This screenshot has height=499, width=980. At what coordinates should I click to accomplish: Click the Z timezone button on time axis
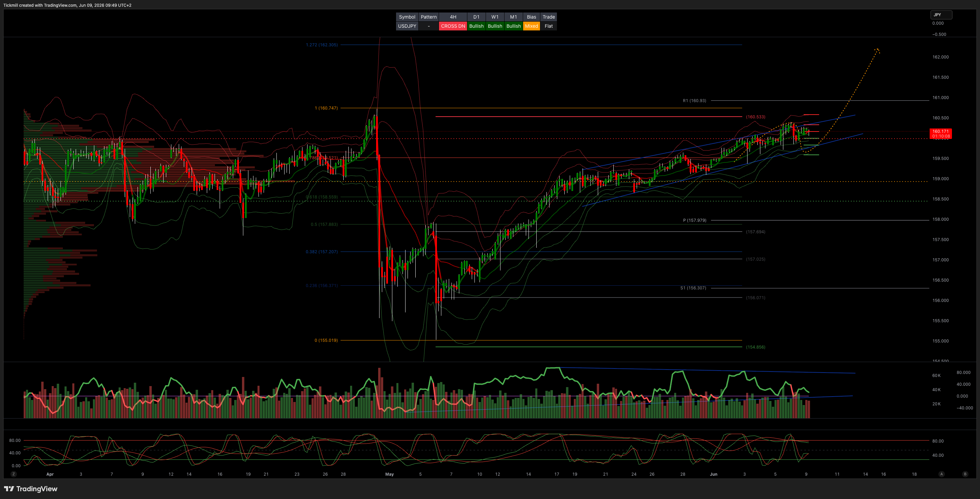click(14, 474)
